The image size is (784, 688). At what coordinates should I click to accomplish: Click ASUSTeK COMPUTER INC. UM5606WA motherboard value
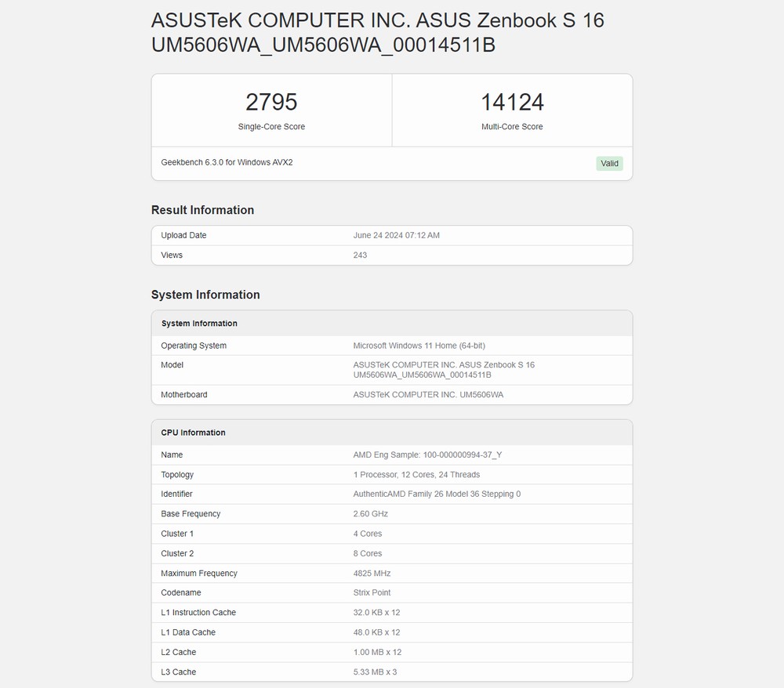pos(428,395)
